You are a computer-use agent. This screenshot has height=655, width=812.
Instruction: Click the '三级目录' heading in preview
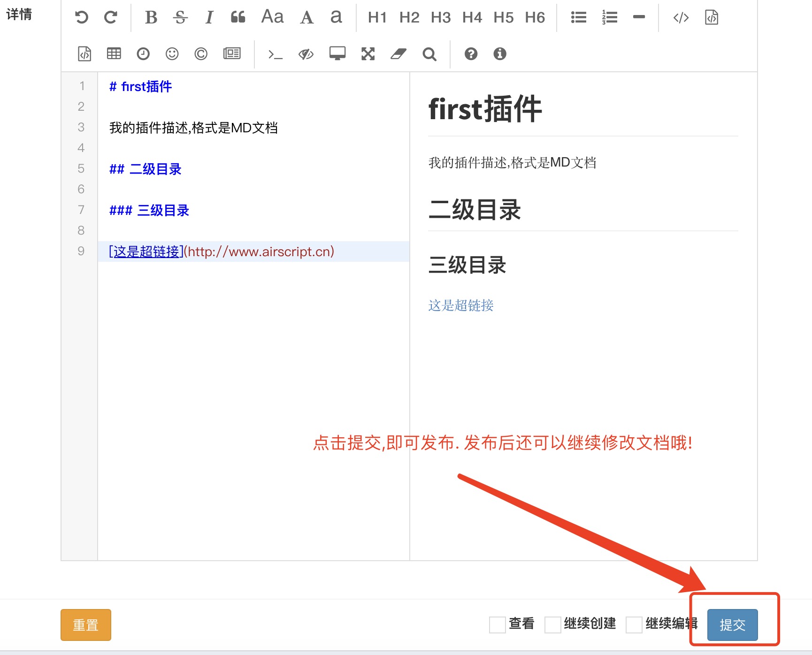tap(467, 265)
